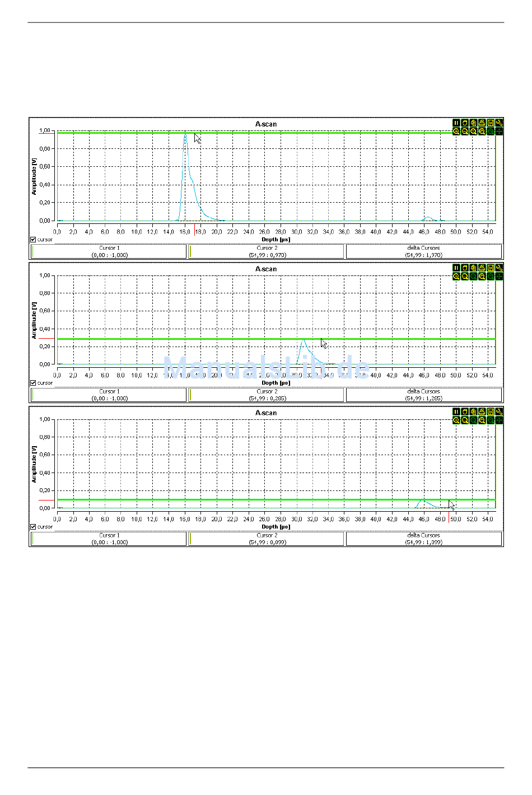Click the 'Amplitude [V]' axis label of middle chart
Viewport: 532px width, 795px height.
34,320
